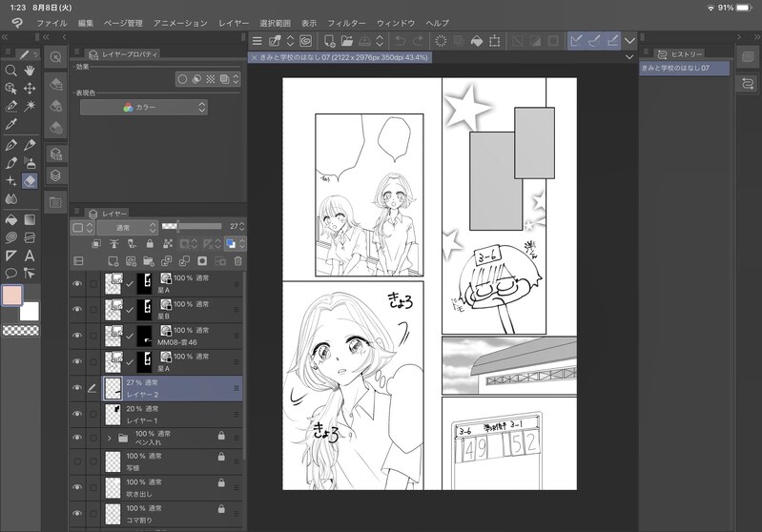Select the Text tool
Image resolution: width=762 pixels, height=532 pixels.
coord(30,256)
